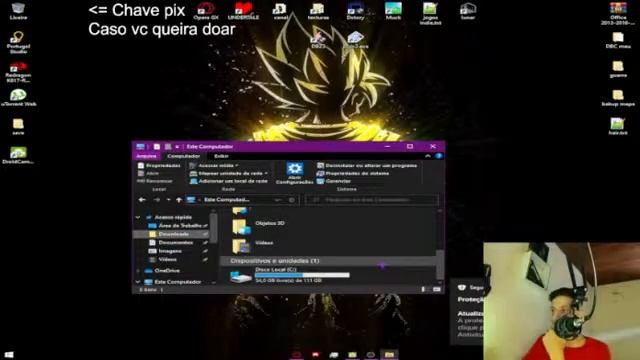Open the Disco Local (C:) drive
The width and height of the screenshot is (640, 360).
point(290,275)
